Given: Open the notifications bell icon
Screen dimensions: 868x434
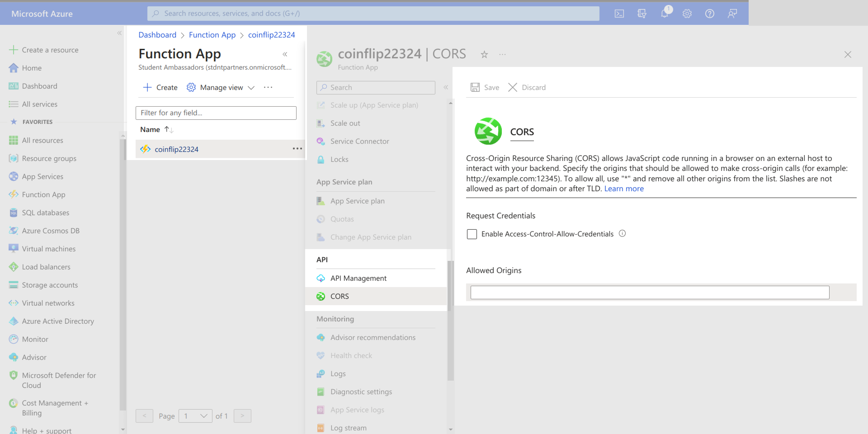Looking at the screenshot, I should [x=665, y=14].
